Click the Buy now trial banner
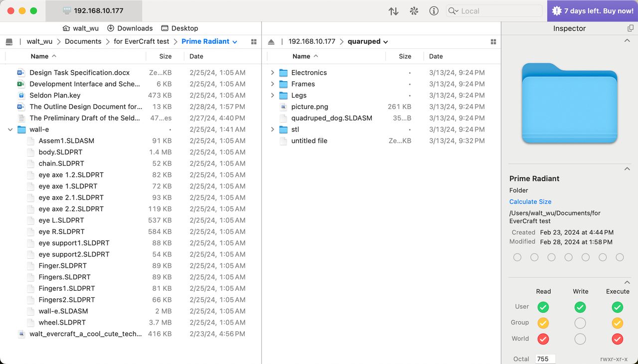Image resolution: width=638 pixels, height=364 pixels. pyautogui.click(x=591, y=10)
